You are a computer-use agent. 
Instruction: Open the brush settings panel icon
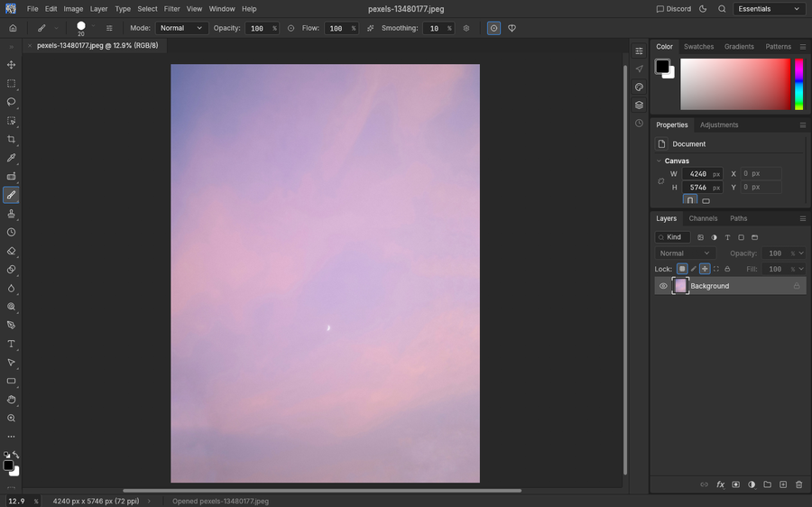click(109, 28)
